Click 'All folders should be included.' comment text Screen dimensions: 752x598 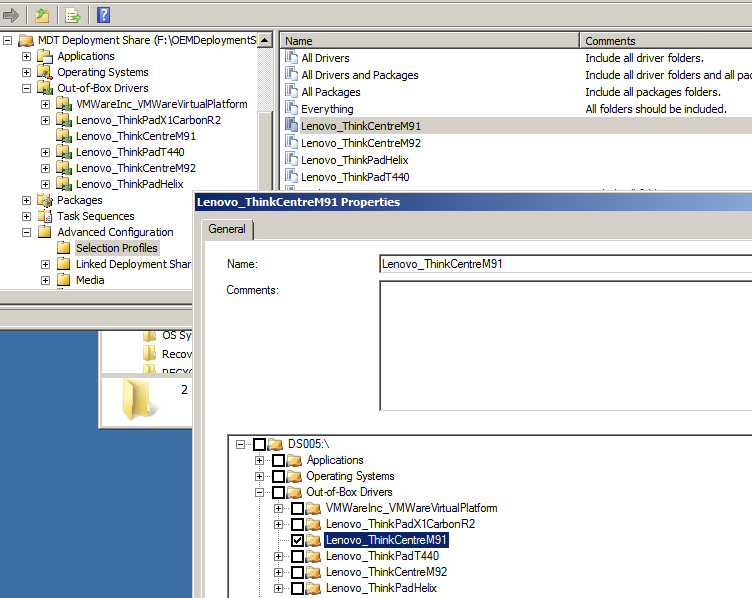(656, 109)
